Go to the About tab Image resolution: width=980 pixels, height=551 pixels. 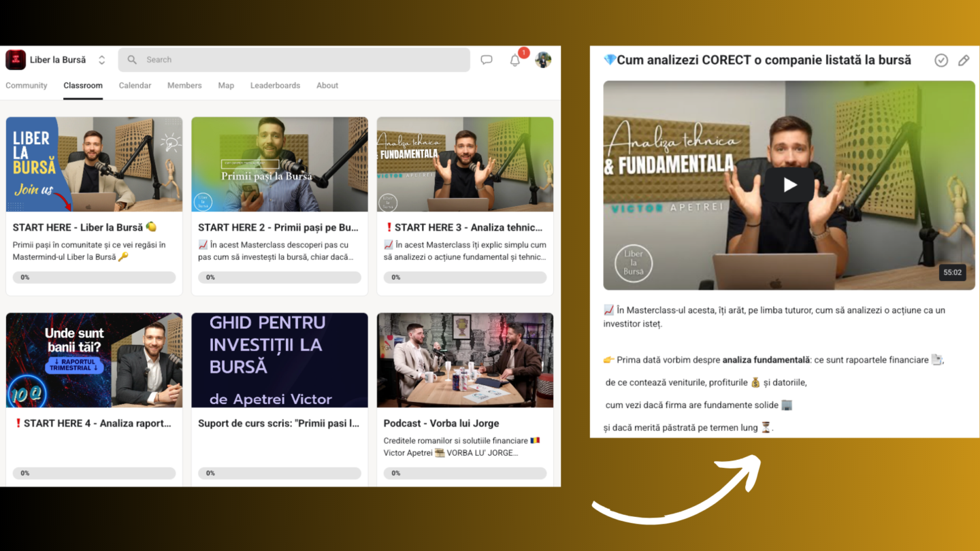(x=327, y=86)
